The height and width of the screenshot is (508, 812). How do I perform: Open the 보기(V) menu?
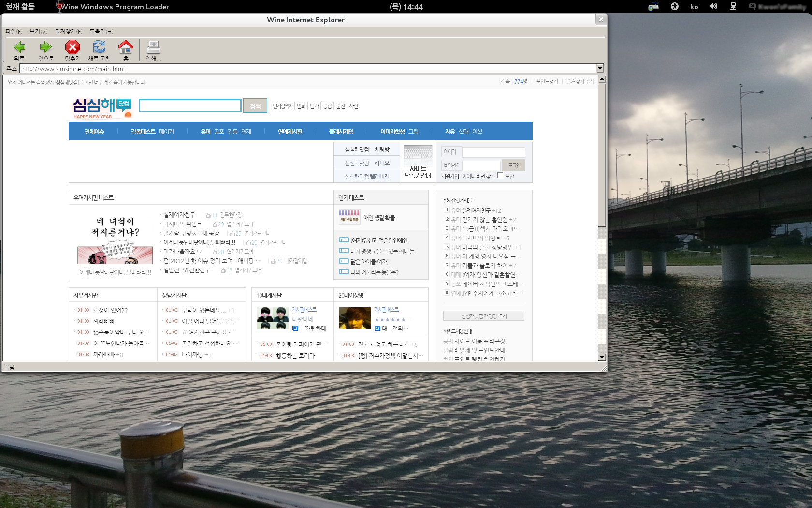[38, 31]
